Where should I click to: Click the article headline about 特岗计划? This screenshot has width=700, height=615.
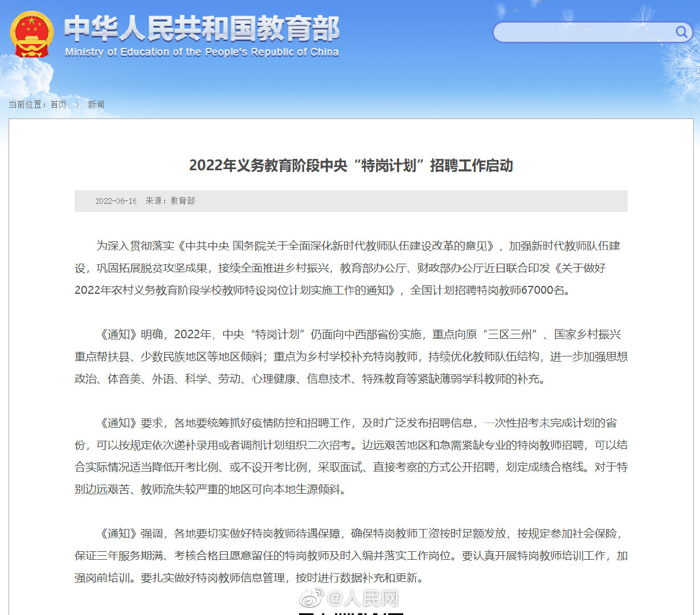coord(351,166)
